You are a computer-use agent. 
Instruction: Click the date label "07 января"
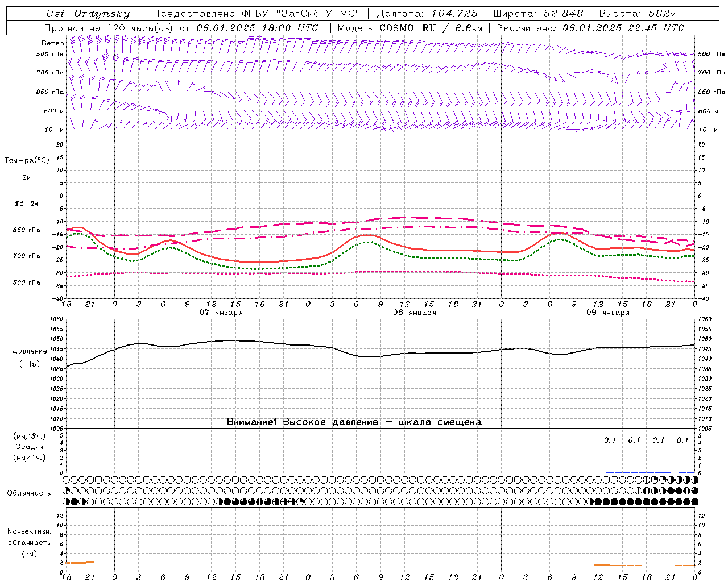click(221, 313)
